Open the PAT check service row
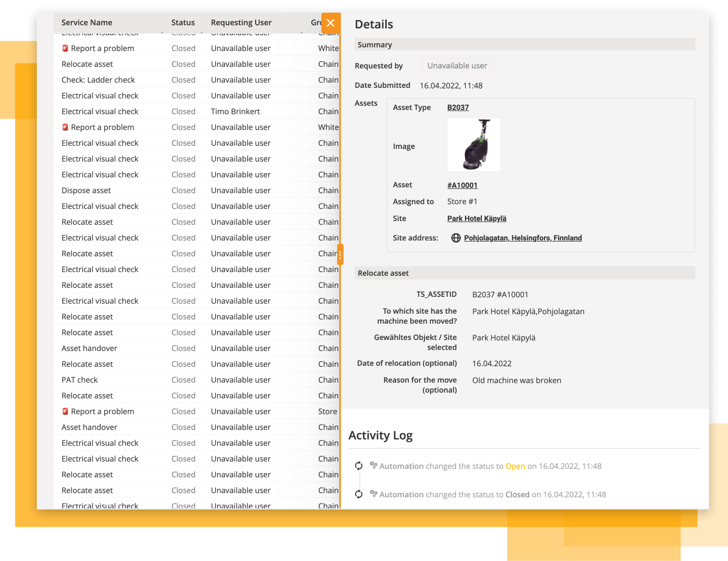The height and width of the screenshot is (561, 728). pyautogui.click(x=79, y=380)
